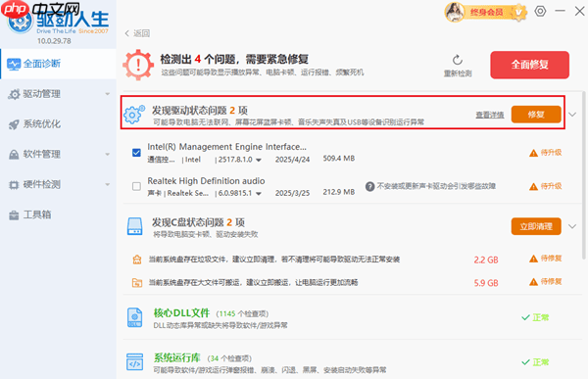Click the red warning gear alert icon
The width and height of the screenshot is (588, 379).
(x=138, y=65)
